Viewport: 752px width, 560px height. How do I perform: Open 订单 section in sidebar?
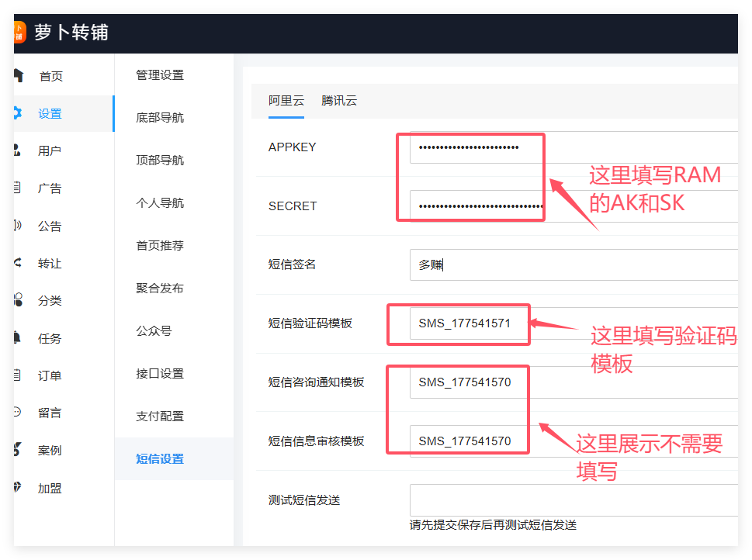50,375
